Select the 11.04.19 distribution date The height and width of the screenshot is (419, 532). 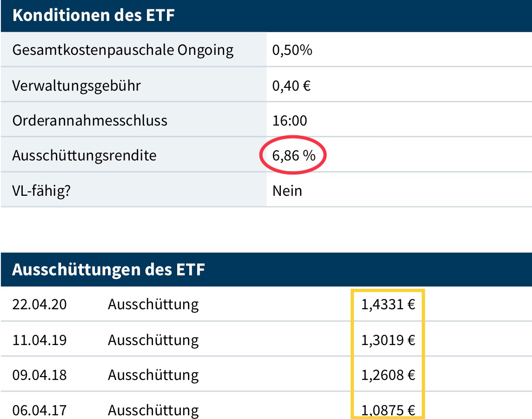[40, 340]
